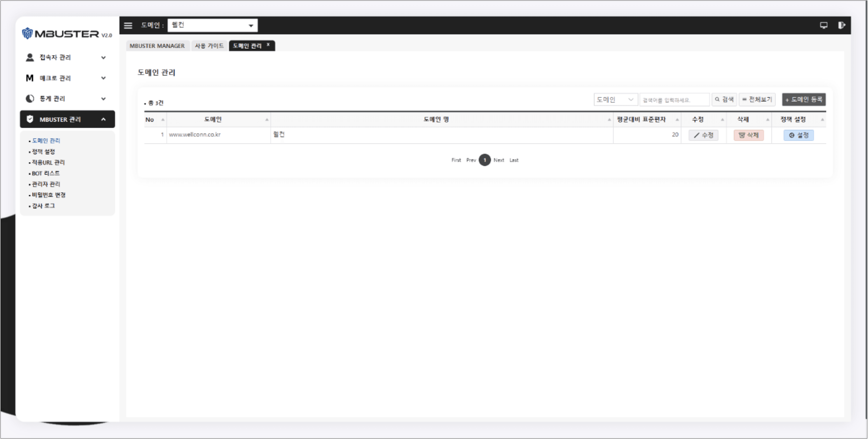The width and height of the screenshot is (868, 439).
Task: Sort by the 정책 설정 column arrow
Action: click(822, 120)
